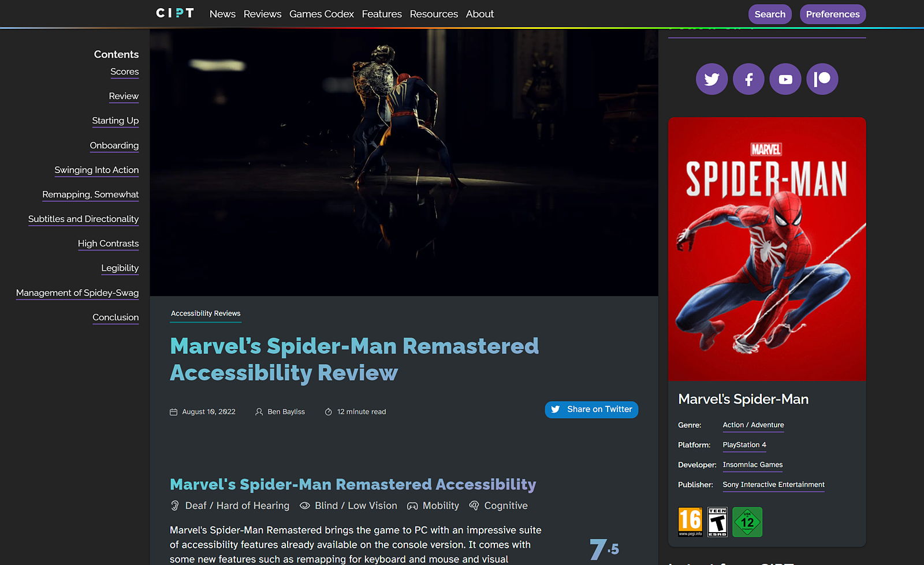Click the clock icon beside 12 minute read
Screen dimensions: 924x565
coord(328,412)
